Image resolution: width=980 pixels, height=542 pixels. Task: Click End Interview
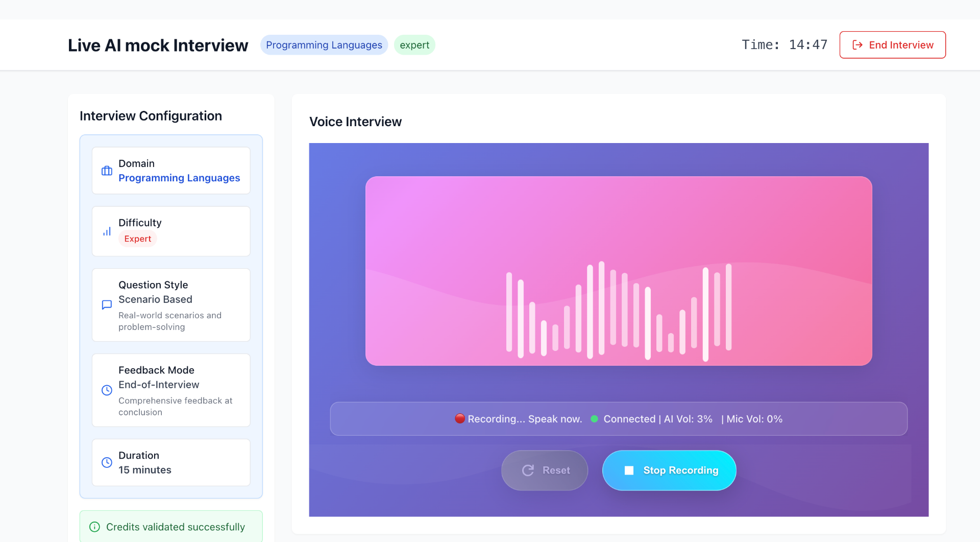click(x=892, y=44)
